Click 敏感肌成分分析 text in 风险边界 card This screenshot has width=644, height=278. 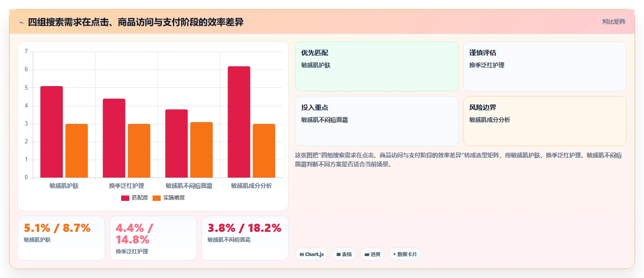point(490,120)
